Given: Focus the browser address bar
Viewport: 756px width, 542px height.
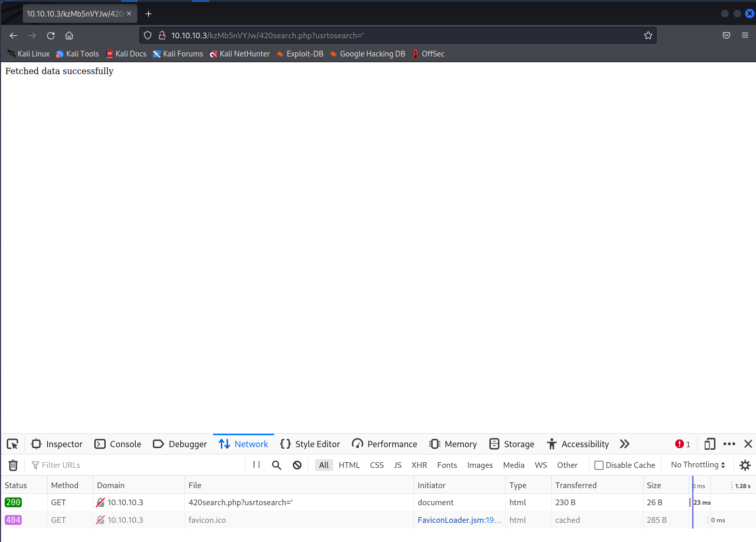Looking at the screenshot, I should point(398,35).
